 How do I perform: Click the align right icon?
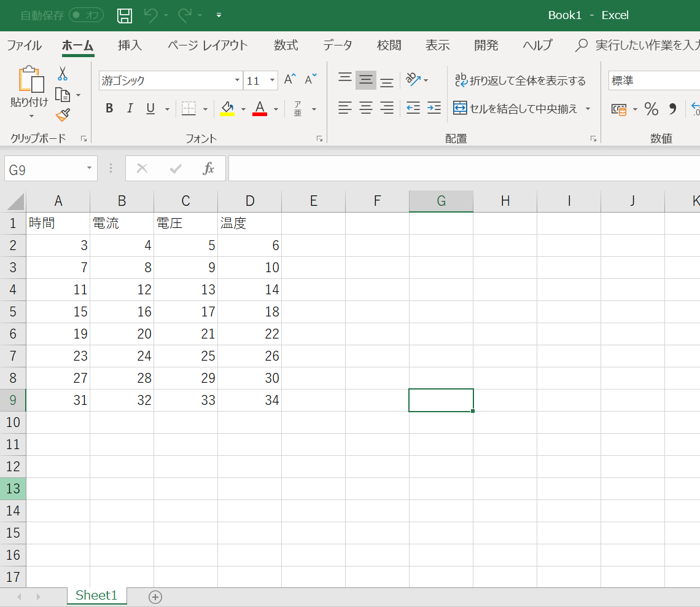pos(387,108)
